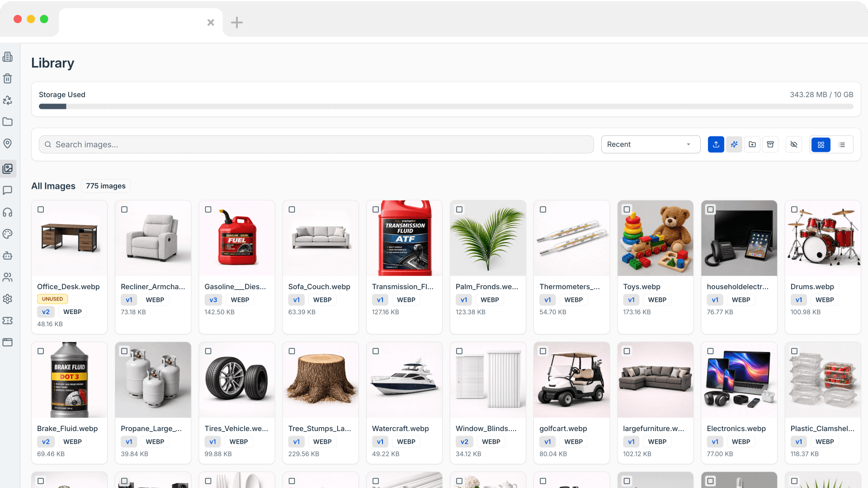Select grid view layout button
This screenshot has height=488, width=868.
(x=821, y=145)
